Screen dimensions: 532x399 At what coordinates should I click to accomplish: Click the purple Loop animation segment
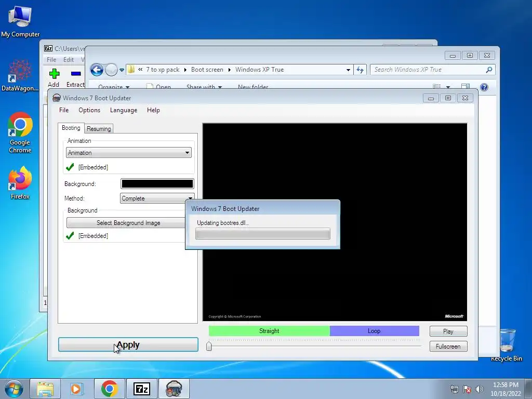(x=374, y=331)
